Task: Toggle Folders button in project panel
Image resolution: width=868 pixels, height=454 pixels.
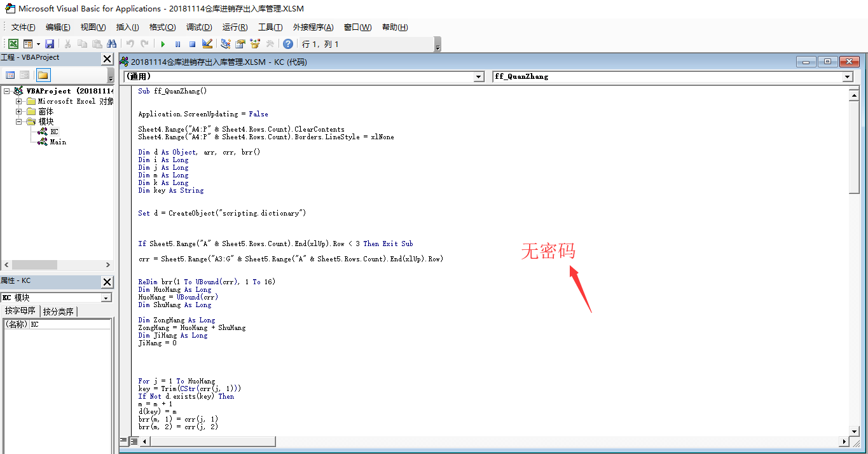Action: point(43,75)
